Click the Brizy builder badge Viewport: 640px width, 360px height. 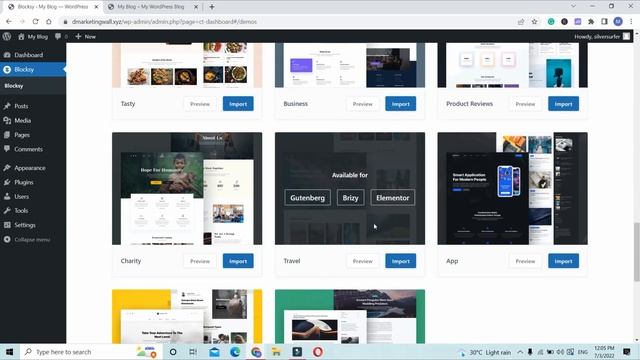click(x=350, y=198)
